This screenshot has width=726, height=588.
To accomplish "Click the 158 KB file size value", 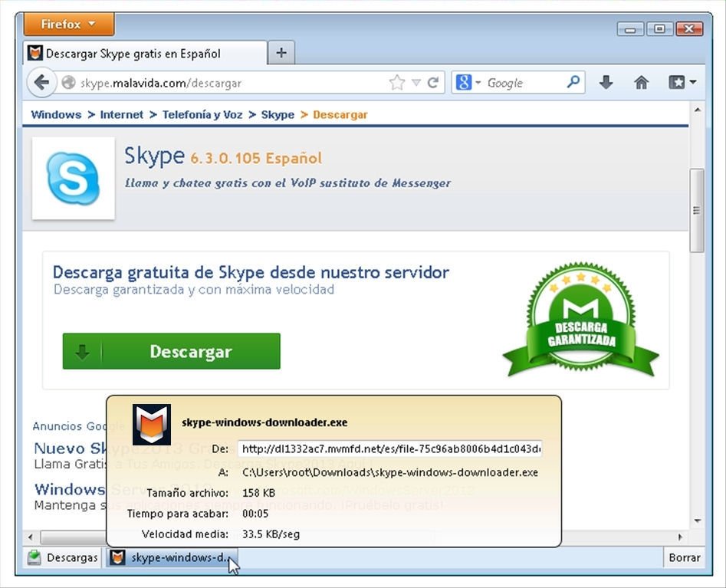I will (x=258, y=493).
